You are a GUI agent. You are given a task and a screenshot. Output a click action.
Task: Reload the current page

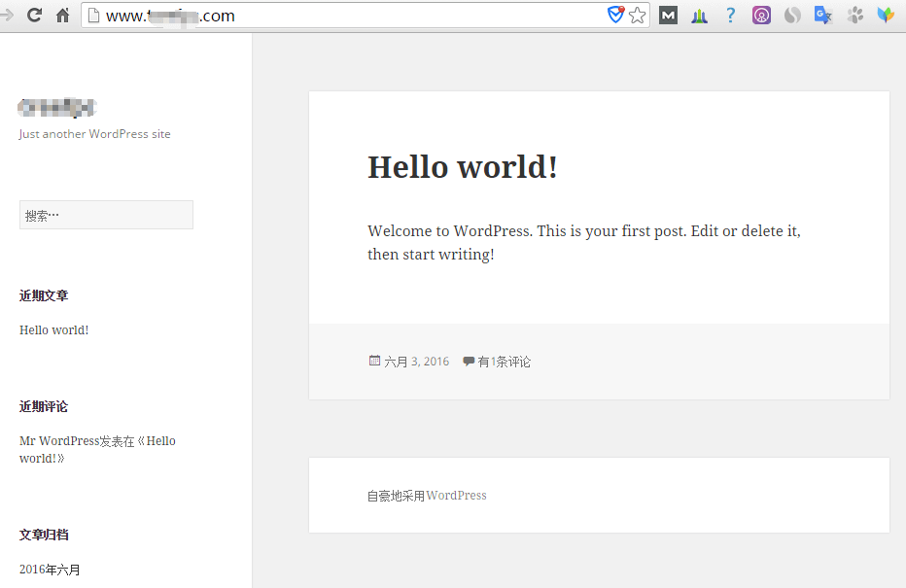point(34,16)
